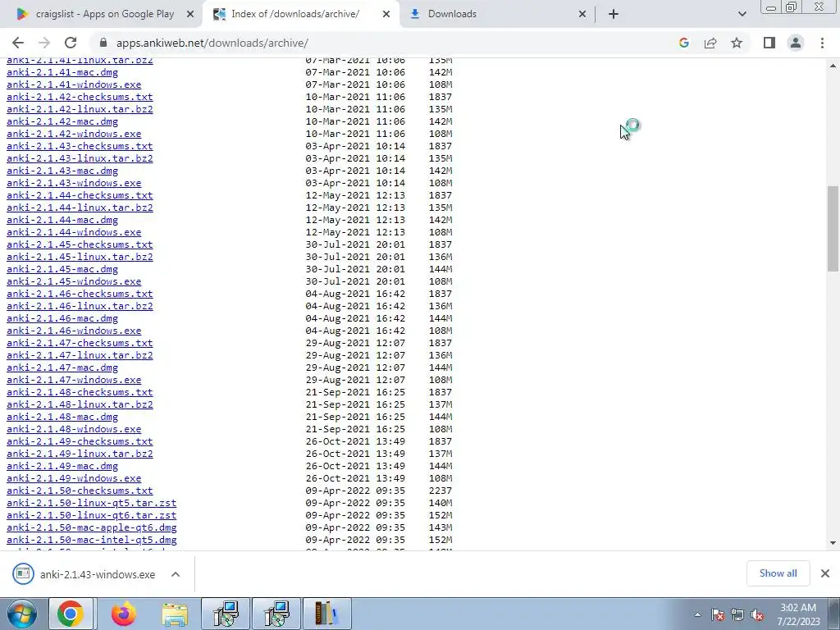Download anki-2.1.43-windows.exe link

pyautogui.click(x=74, y=183)
